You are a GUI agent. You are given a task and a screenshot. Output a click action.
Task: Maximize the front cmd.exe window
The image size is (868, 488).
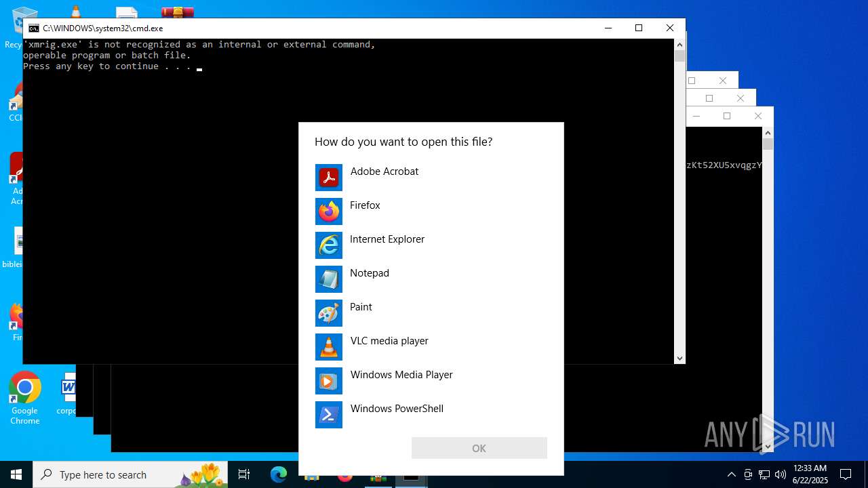pyautogui.click(x=639, y=28)
